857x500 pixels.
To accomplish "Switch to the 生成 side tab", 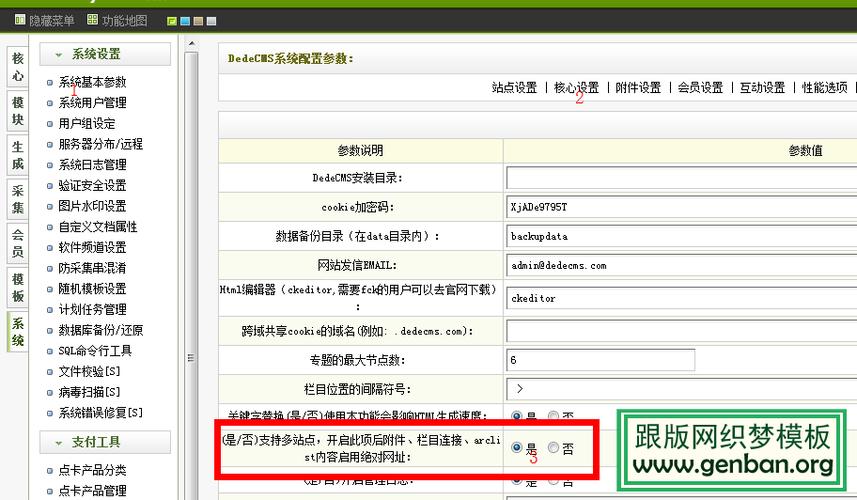I will point(17,155).
